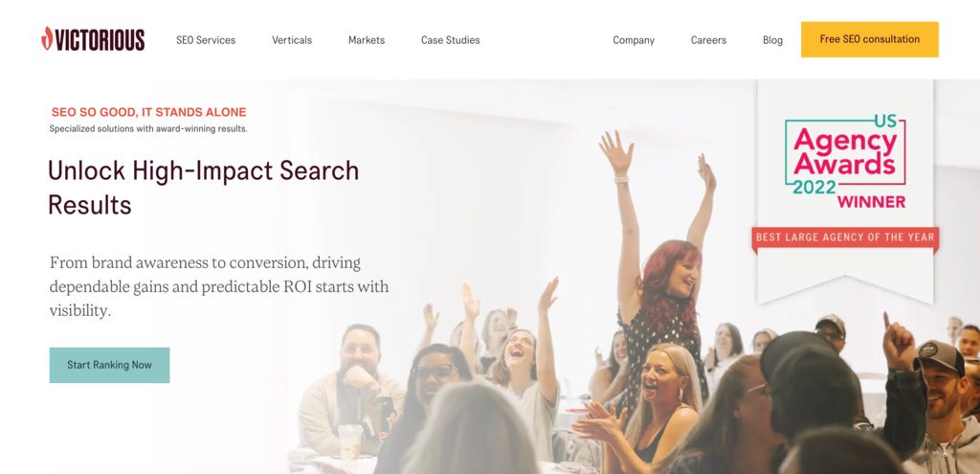Click the Victorious wordmark text
The image size is (980, 474).
pyautogui.click(x=100, y=39)
